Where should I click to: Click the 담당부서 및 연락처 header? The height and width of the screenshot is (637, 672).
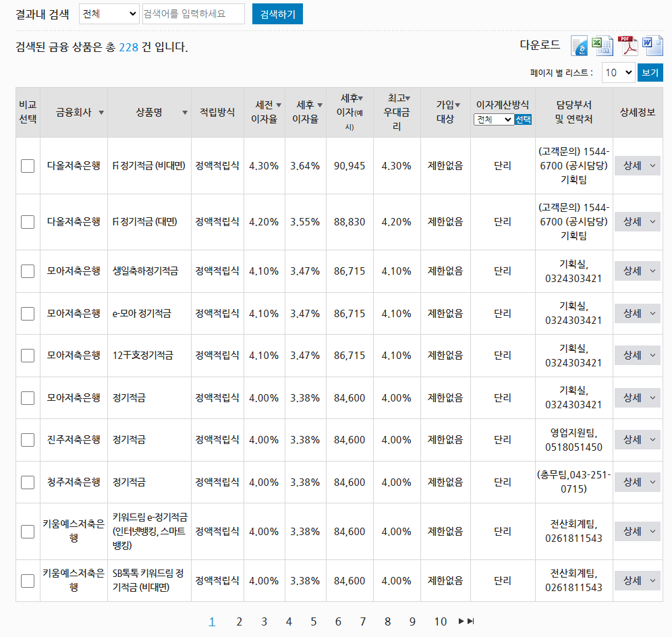click(x=574, y=112)
